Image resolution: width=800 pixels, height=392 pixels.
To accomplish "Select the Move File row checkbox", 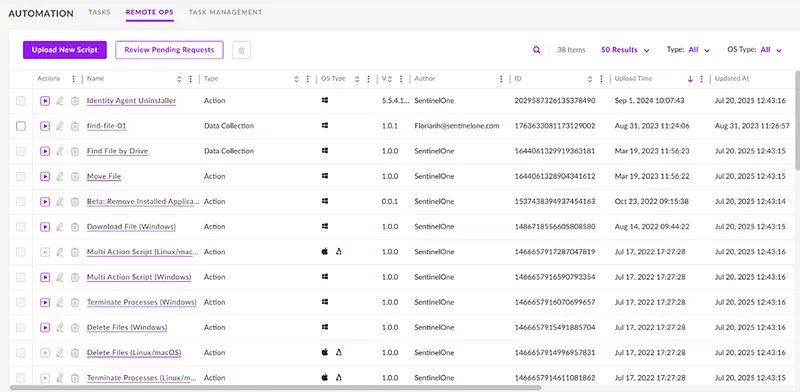I will (20, 177).
